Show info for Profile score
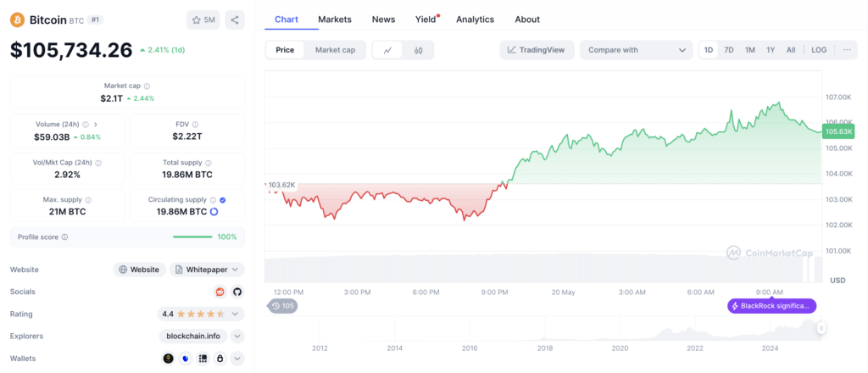This screenshot has height=373, width=868. tap(64, 237)
